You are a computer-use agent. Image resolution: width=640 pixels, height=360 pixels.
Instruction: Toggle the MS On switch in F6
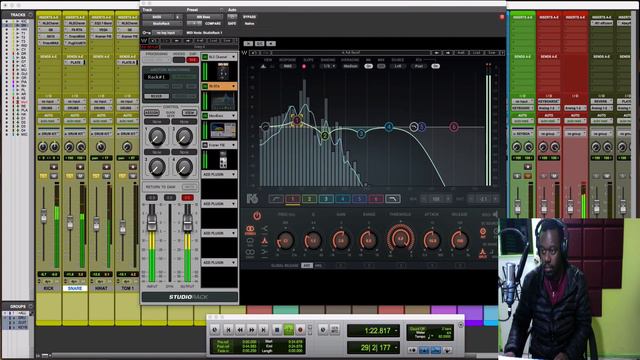[x=369, y=66]
